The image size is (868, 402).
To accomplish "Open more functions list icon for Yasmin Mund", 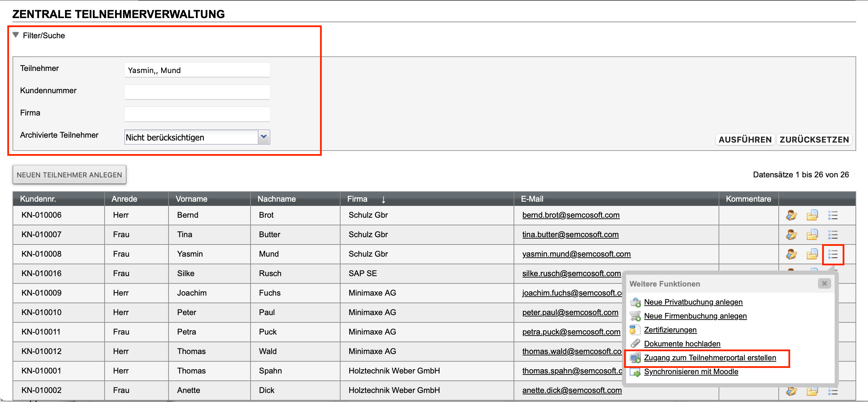I will (x=833, y=254).
